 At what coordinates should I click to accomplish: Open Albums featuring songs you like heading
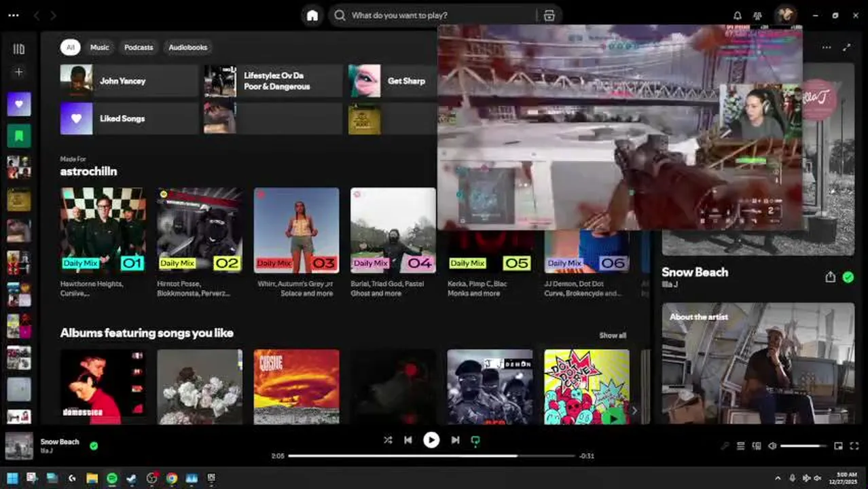click(147, 333)
